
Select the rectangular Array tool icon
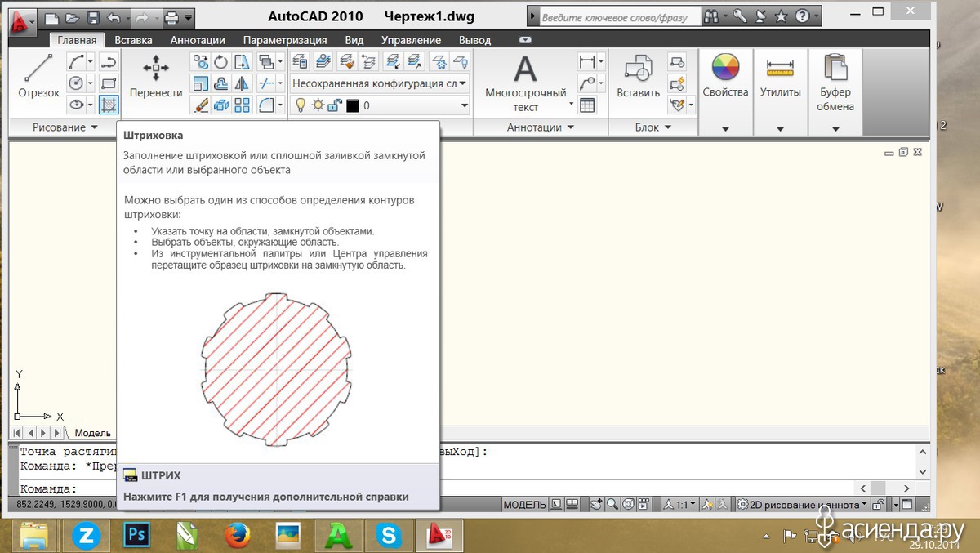(242, 105)
